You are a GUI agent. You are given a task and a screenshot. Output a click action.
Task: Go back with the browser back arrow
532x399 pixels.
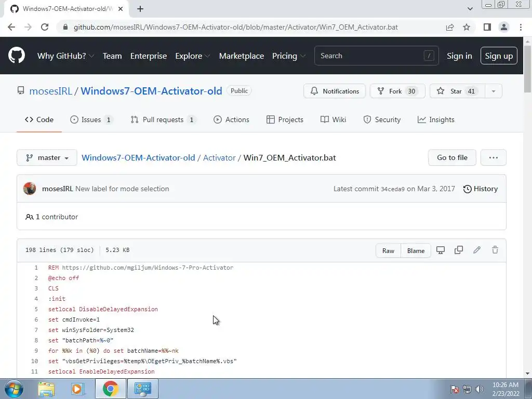pyautogui.click(x=11, y=27)
